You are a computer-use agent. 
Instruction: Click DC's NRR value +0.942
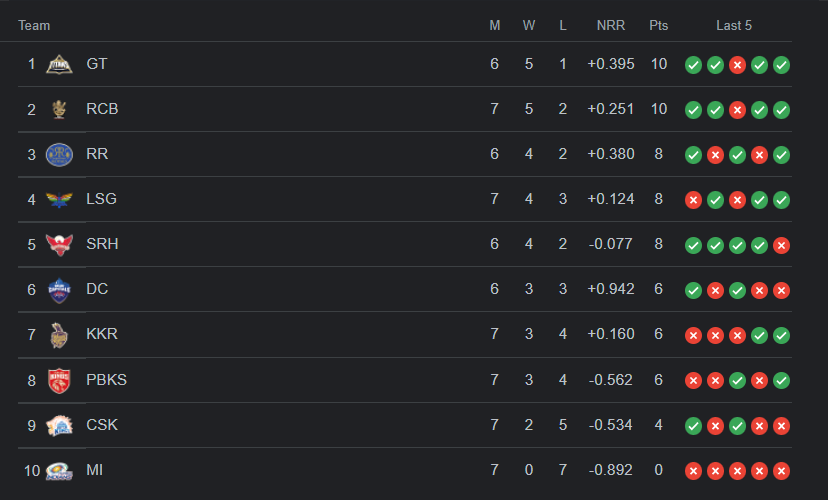click(x=610, y=289)
